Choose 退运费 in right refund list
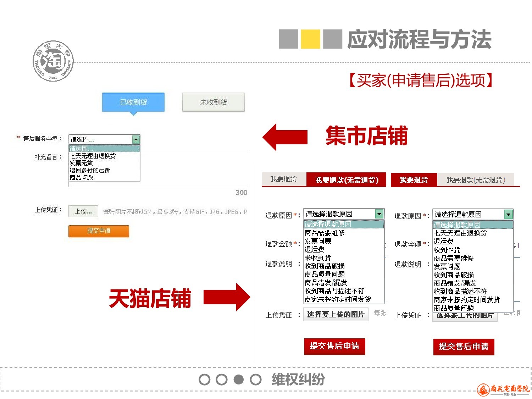 pyautogui.click(x=473, y=242)
